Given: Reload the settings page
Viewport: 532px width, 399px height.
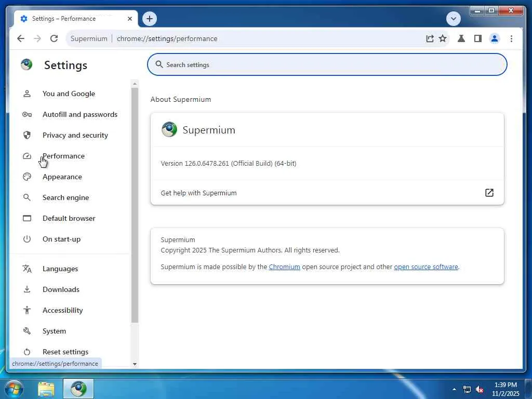Looking at the screenshot, I should 54,38.
